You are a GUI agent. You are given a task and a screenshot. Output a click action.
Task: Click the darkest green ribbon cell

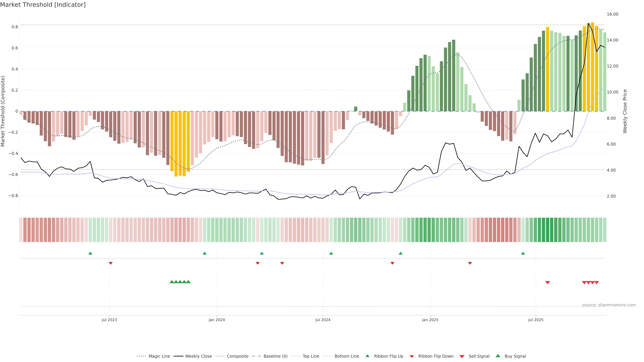tap(548, 230)
